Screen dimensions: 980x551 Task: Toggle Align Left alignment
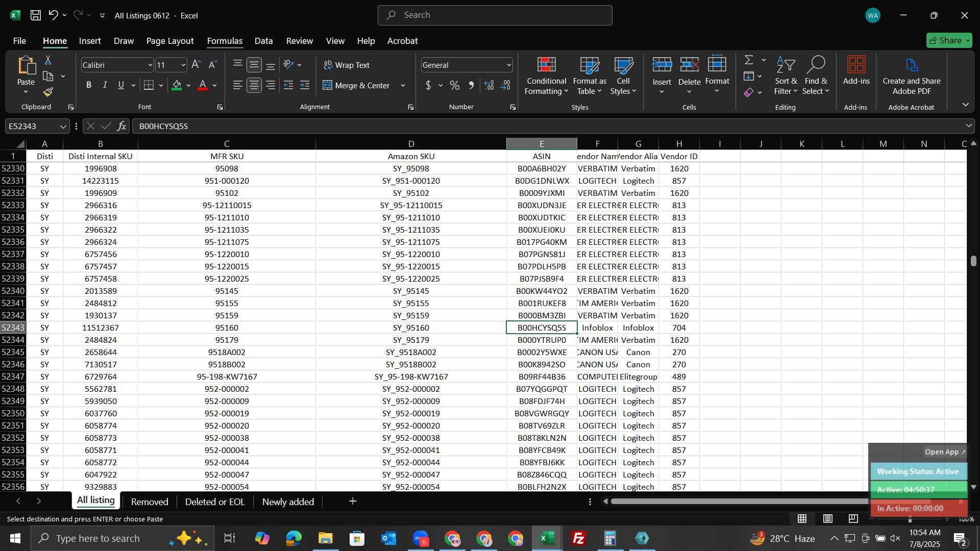(237, 85)
